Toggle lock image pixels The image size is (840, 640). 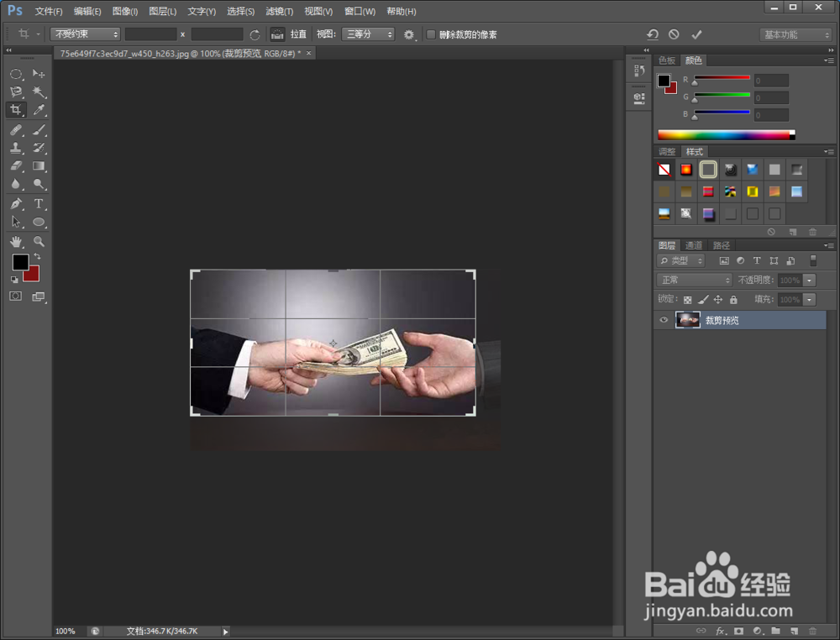pyautogui.click(x=703, y=300)
